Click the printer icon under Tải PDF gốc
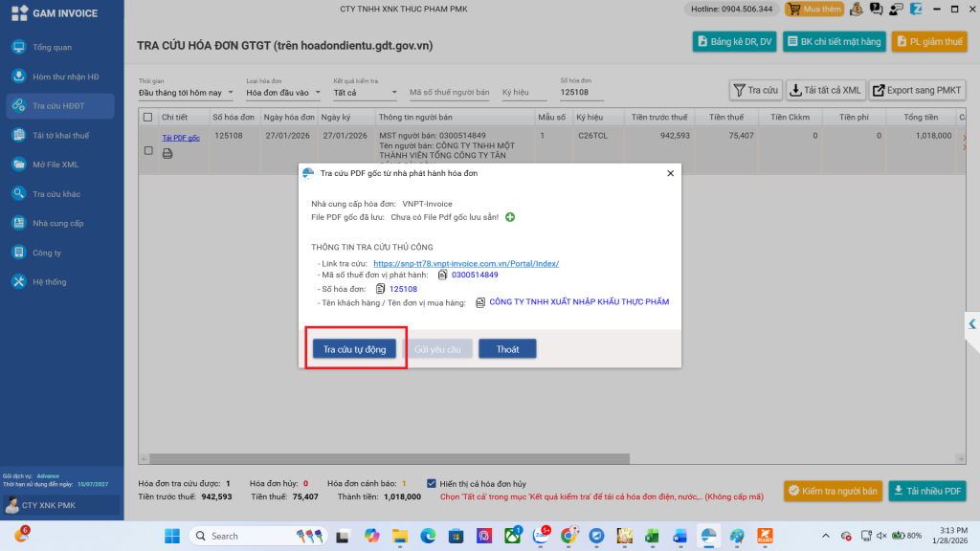980x551 pixels. point(167,152)
